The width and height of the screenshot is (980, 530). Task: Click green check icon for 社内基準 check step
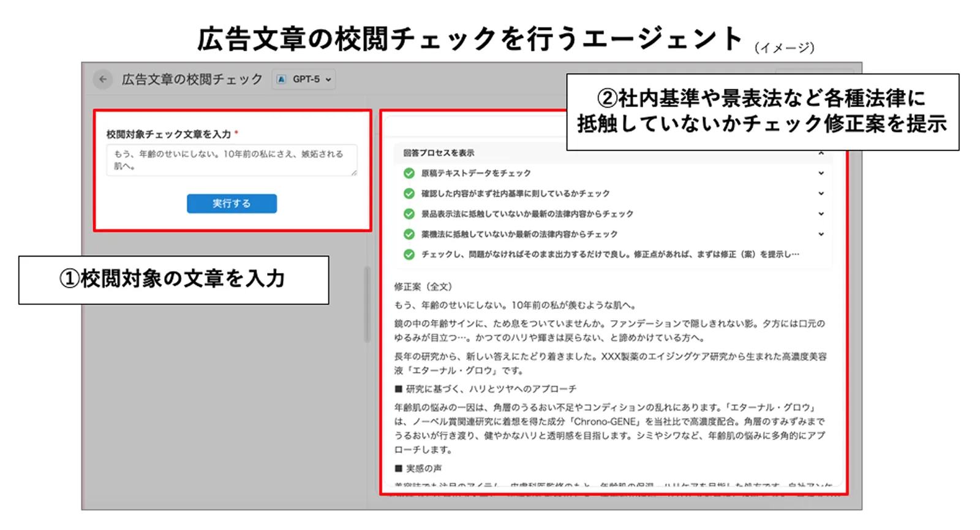click(x=409, y=193)
